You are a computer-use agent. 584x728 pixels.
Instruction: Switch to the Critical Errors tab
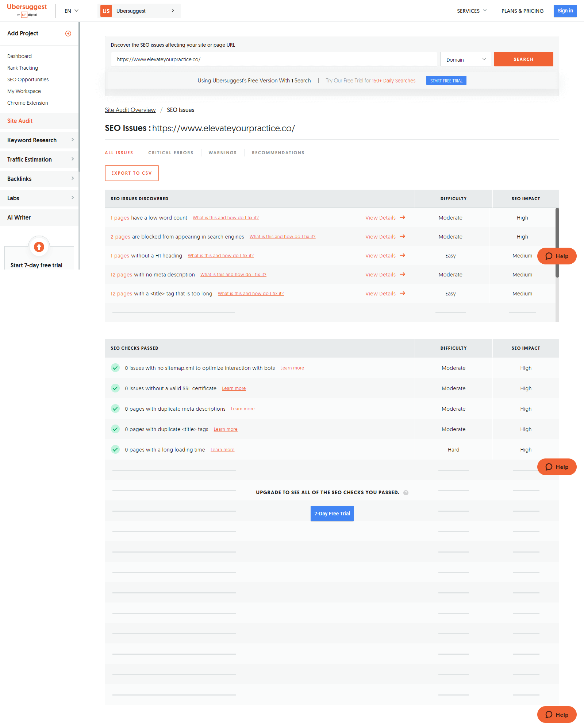click(171, 153)
